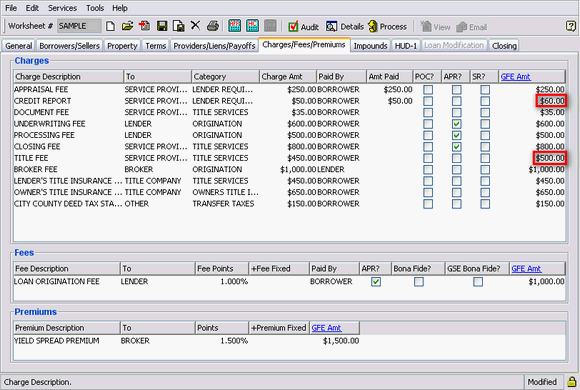Run Audit from the toolbar

(303, 27)
